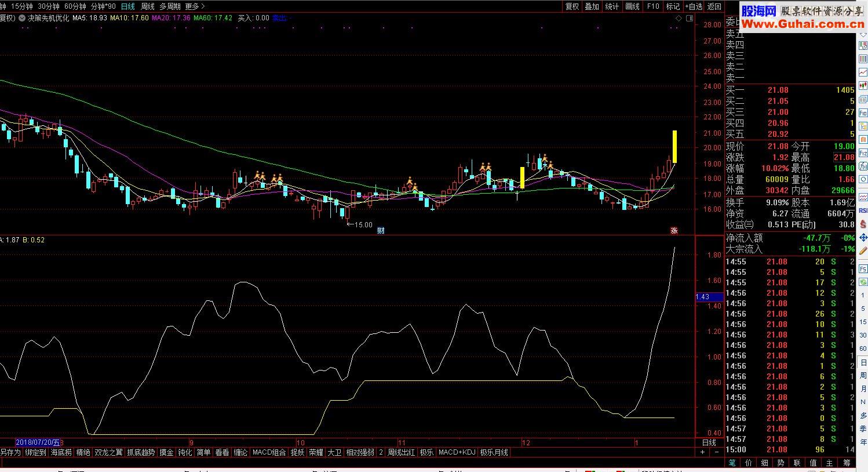The height and width of the screenshot is (472, 868).
Task: Open the trend line chart sidebar icon
Action: [863, 72]
